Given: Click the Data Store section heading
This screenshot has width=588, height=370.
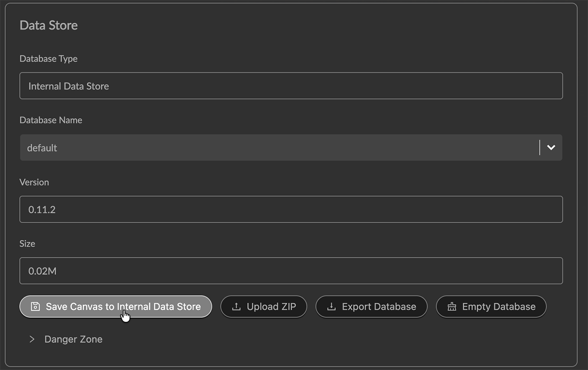Looking at the screenshot, I should pos(49,25).
